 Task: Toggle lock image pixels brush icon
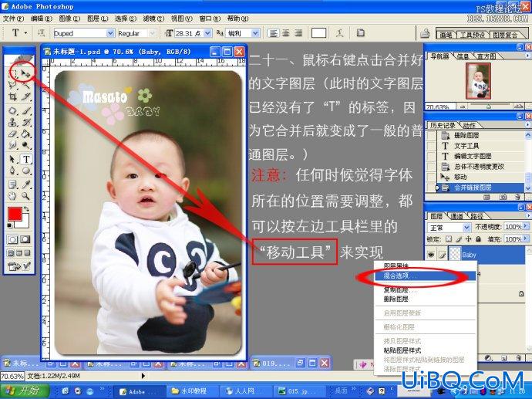[x=459, y=238]
